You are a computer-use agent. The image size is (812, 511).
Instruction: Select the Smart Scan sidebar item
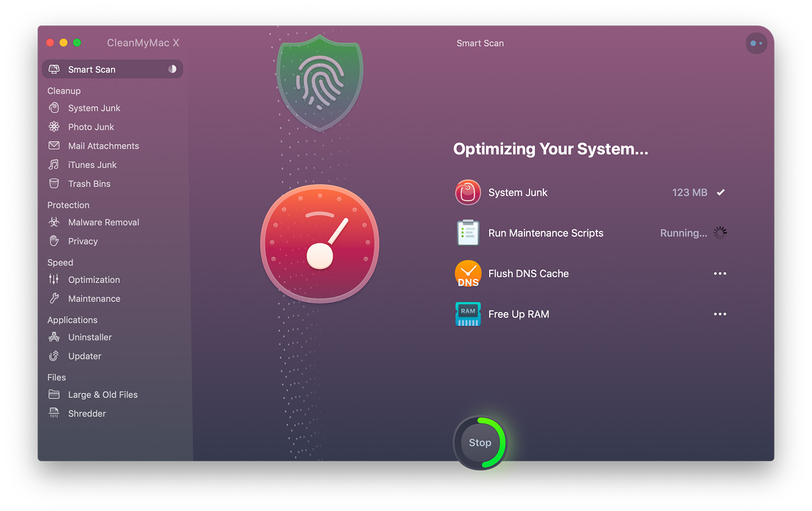(112, 69)
